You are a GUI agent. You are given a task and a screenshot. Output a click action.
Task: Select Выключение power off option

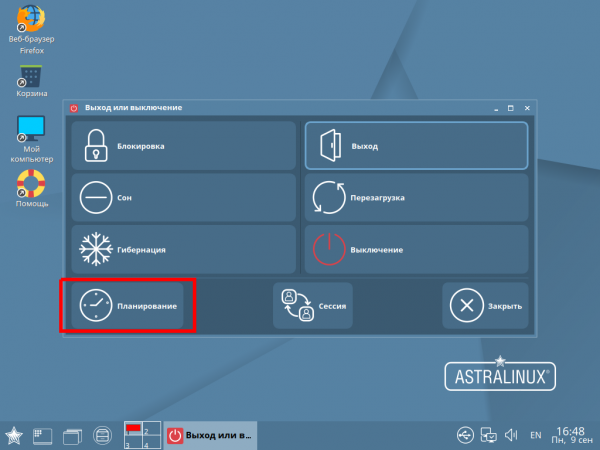click(x=415, y=249)
